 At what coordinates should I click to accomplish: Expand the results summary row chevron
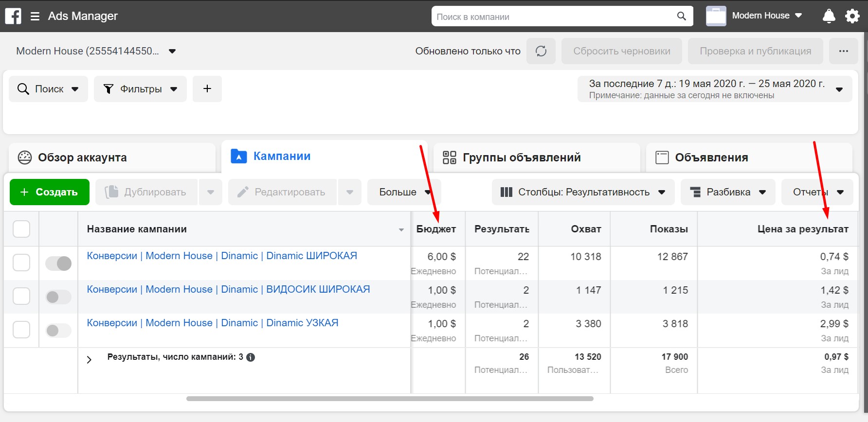pyautogui.click(x=89, y=360)
